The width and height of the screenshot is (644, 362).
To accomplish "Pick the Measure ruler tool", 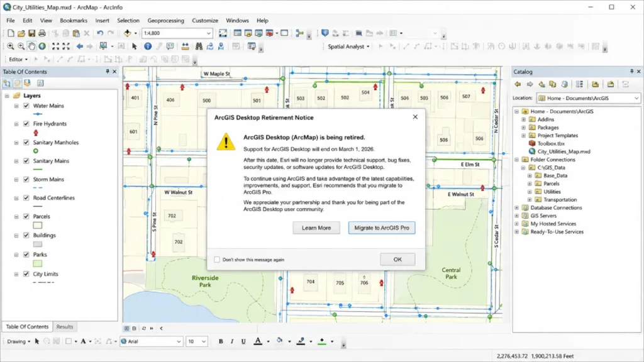I will [186, 47].
